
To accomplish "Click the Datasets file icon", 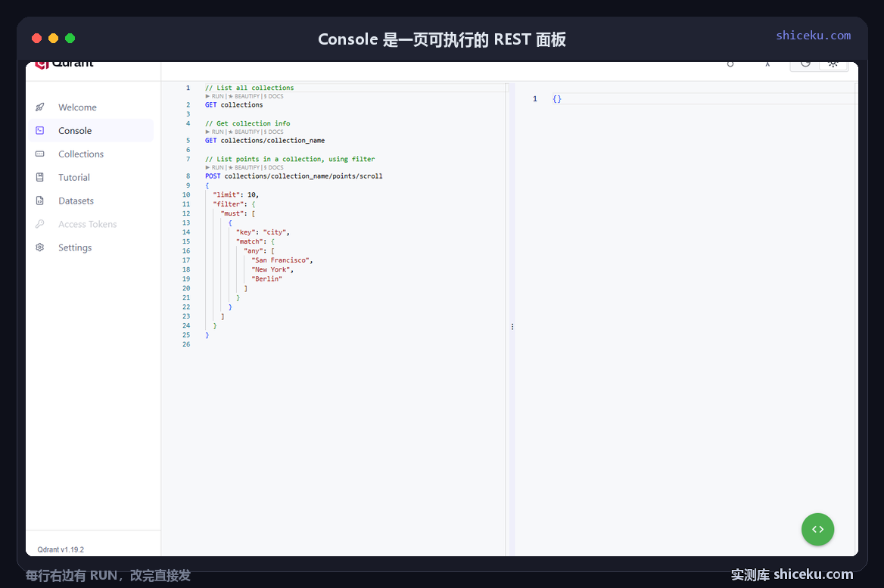I will [40, 201].
